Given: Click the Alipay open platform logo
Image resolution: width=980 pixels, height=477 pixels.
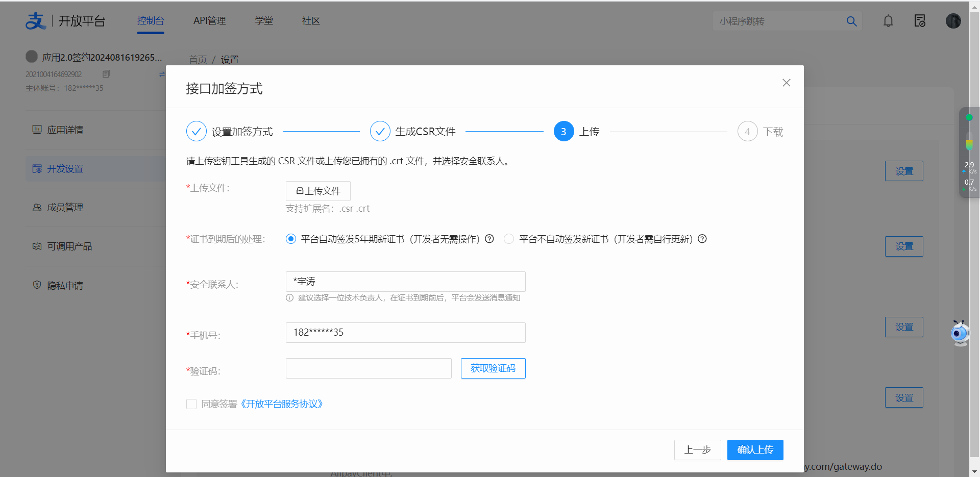Looking at the screenshot, I should tap(65, 21).
